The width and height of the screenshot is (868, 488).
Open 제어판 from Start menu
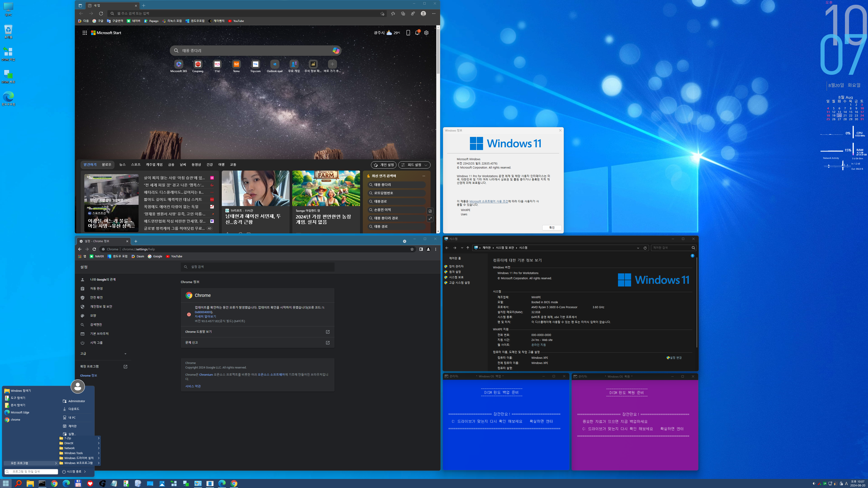[x=72, y=426]
